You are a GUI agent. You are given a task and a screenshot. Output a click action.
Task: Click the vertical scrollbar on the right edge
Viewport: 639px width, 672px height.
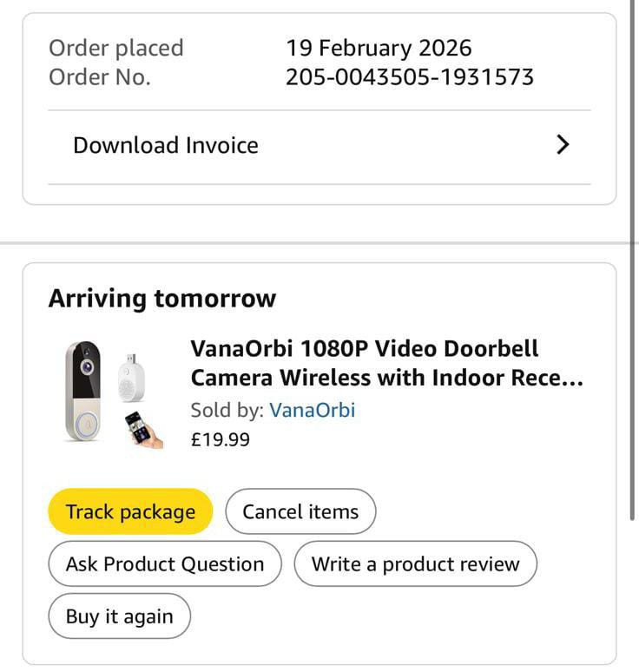634,260
